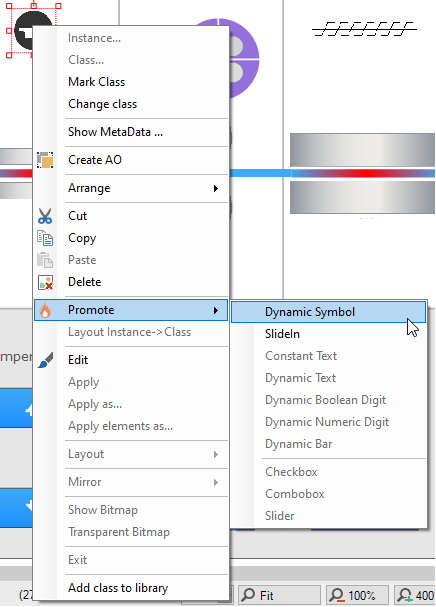Image resolution: width=436 pixels, height=607 pixels.
Task: Select Change class menu entry
Action: (103, 104)
